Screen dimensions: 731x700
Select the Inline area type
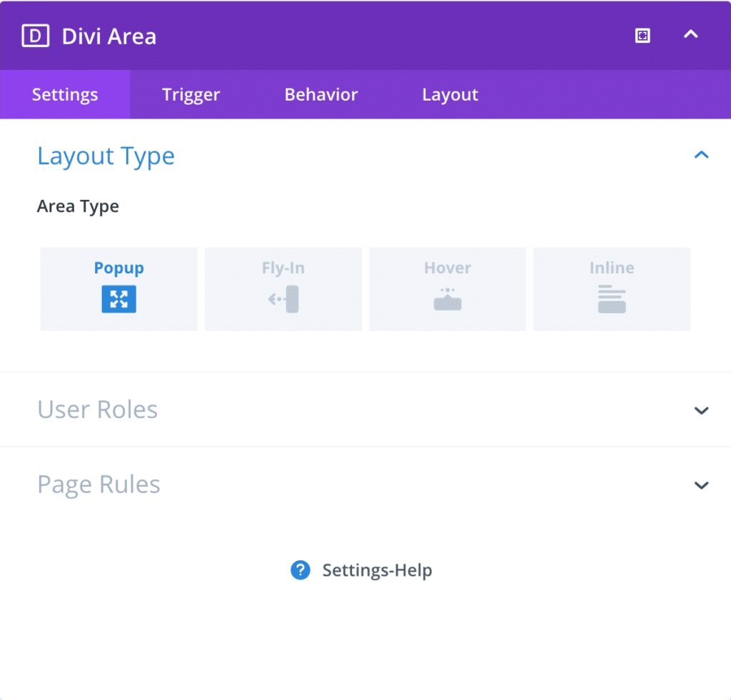(612, 289)
